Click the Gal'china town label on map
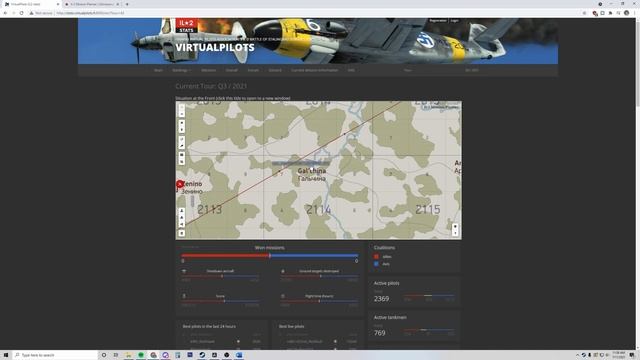The image size is (640, 360). click(312, 171)
